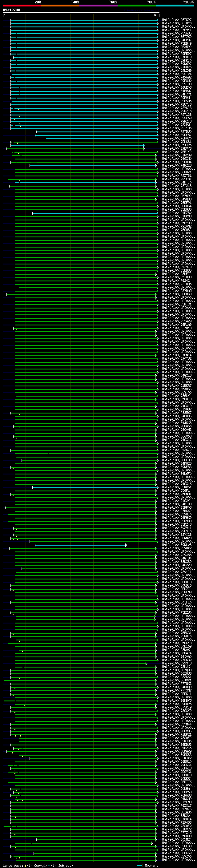Click the query name AV412748
Screen dimensions: 197x868
[x=11, y=10]
